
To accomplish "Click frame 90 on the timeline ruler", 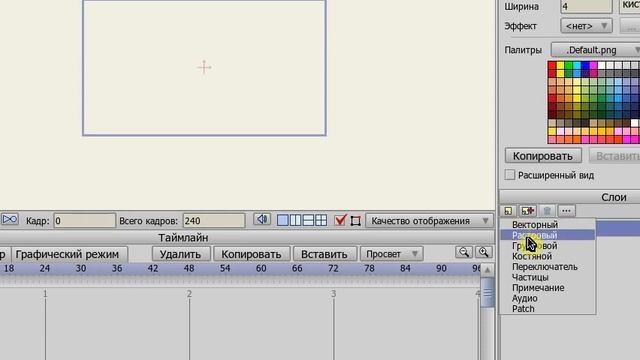I will pos(441,269).
